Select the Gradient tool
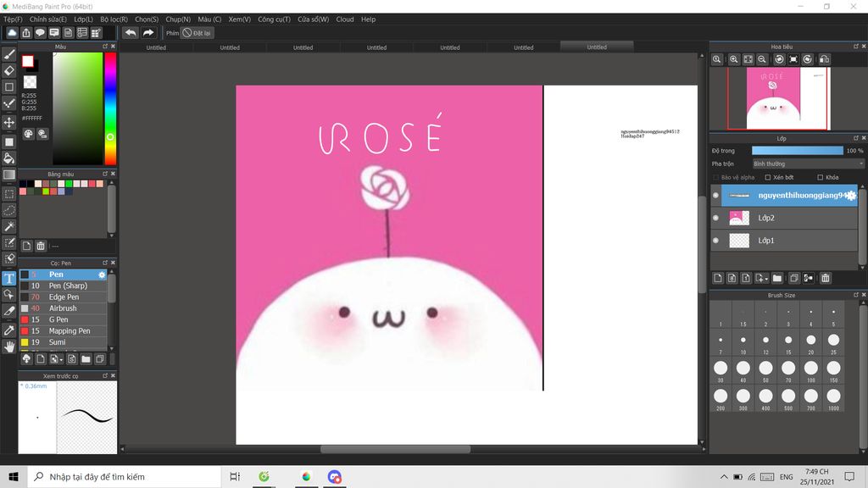This screenshot has height=488, width=868. point(8,175)
